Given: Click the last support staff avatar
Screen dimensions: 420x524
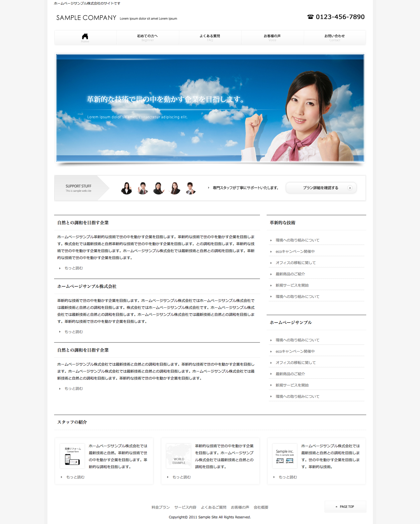Looking at the screenshot, I should (x=191, y=188).
